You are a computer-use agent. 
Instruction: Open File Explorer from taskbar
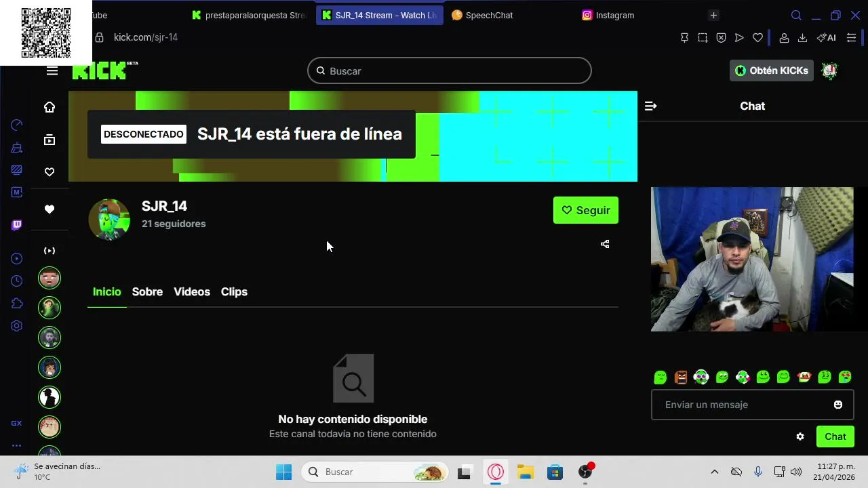click(x=526, y=472)
